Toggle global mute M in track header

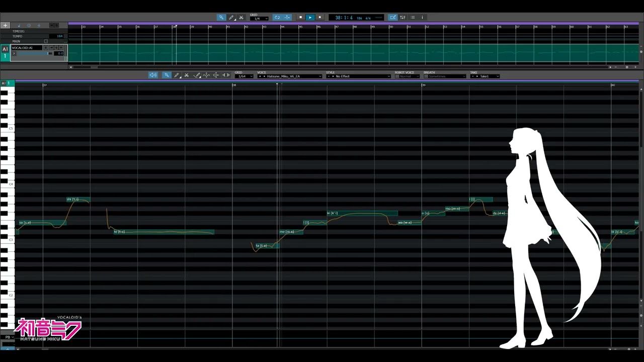click(x=51, y=25)
